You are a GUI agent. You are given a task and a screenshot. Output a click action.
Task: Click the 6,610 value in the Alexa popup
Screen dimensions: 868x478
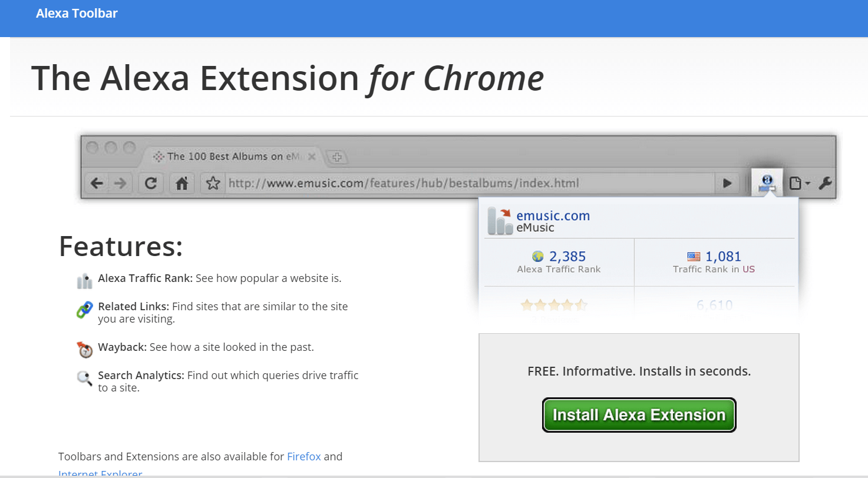click(x=714, y=305)
